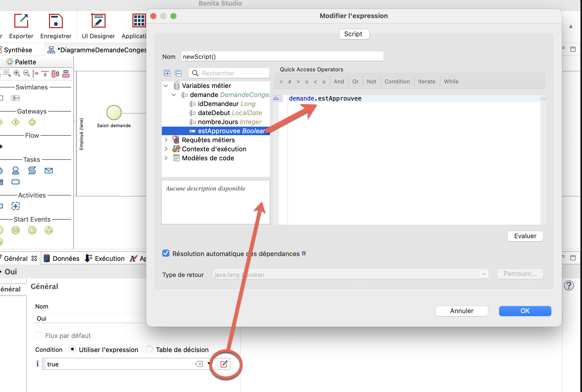Expand Modèles de code node
Image resolution: width=582 pixels, height=392 pixels.
coord(166,158)
